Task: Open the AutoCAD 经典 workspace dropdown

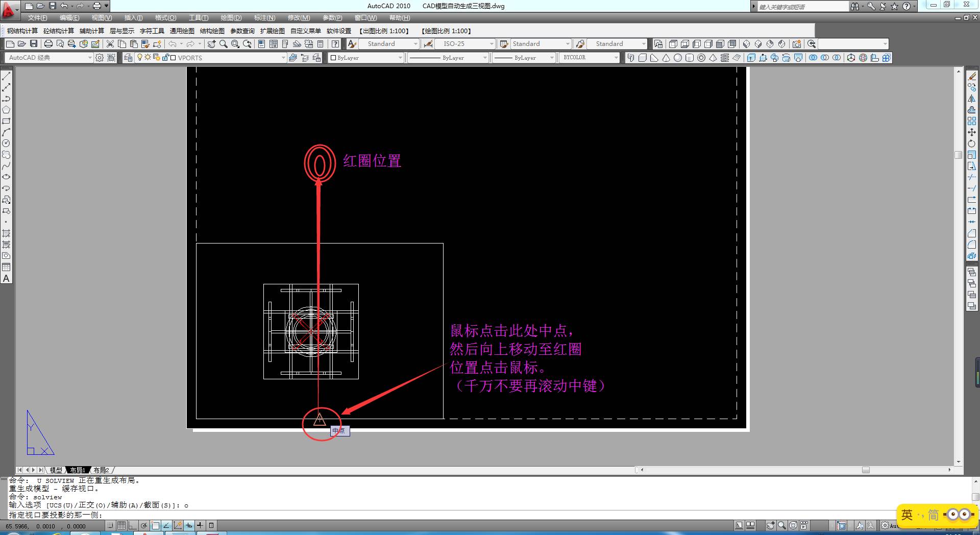Action: 50,58
